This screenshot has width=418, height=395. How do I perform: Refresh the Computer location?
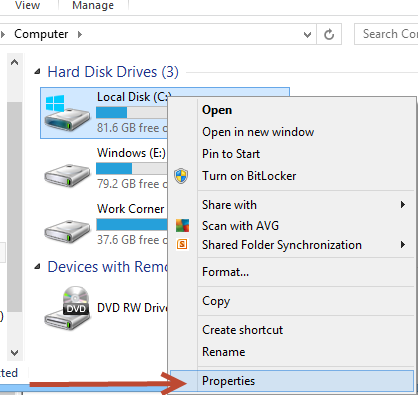point(329,34)
